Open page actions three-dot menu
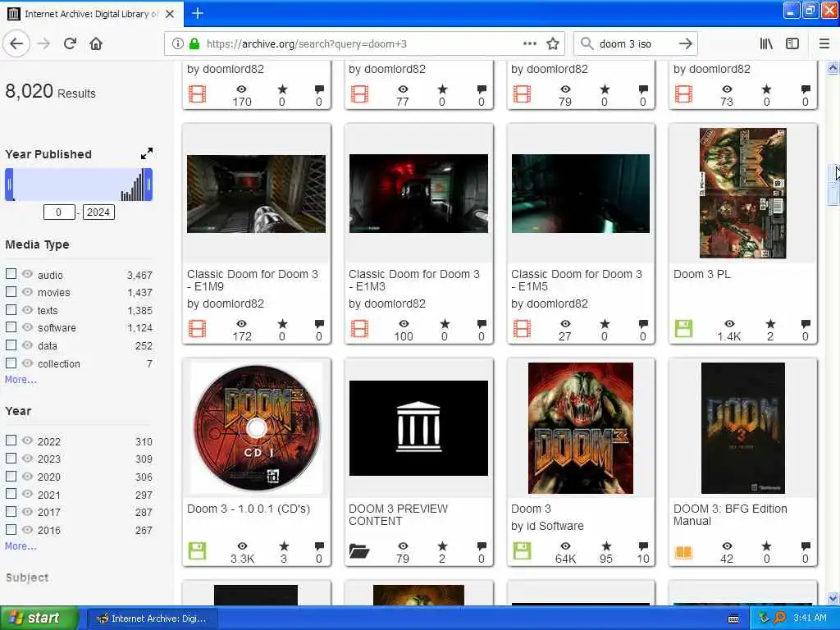 coord(529,43)
